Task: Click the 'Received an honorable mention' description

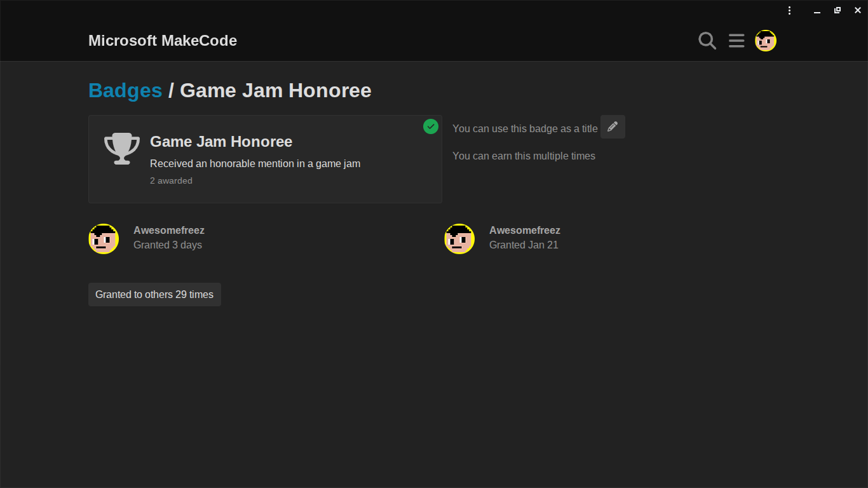Action: 255,163
